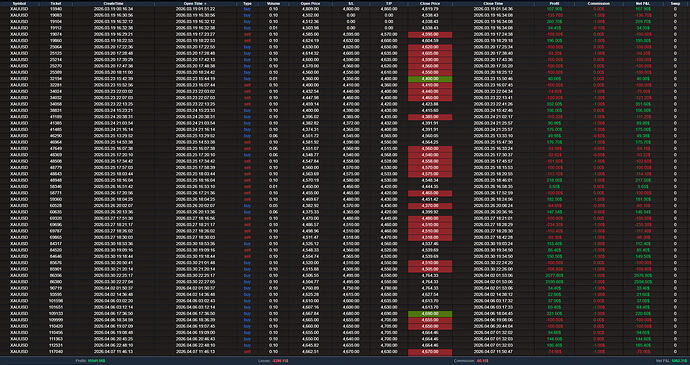The width and height of the screenshot is (690, 365).
Task: Select ticket 117040 cell
Action: coord(55,352)
